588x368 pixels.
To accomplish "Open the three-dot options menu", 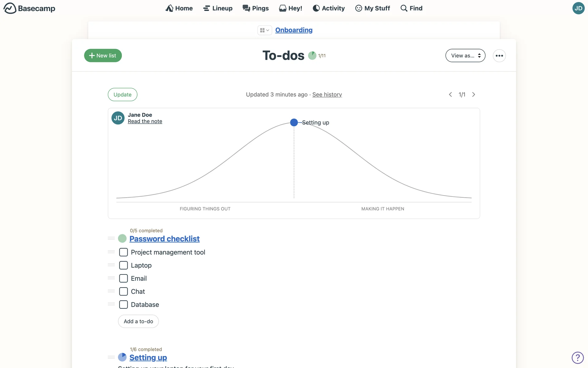I will click(x=499, y=56).
